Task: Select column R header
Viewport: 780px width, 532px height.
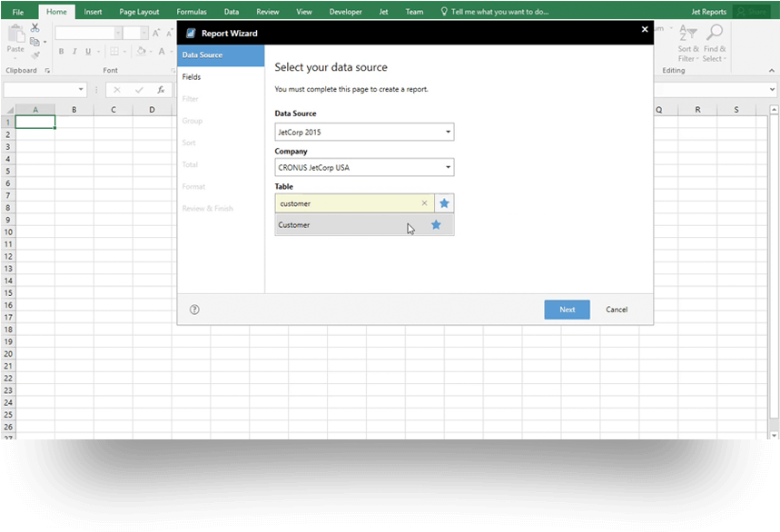Action: click(697, 109)
